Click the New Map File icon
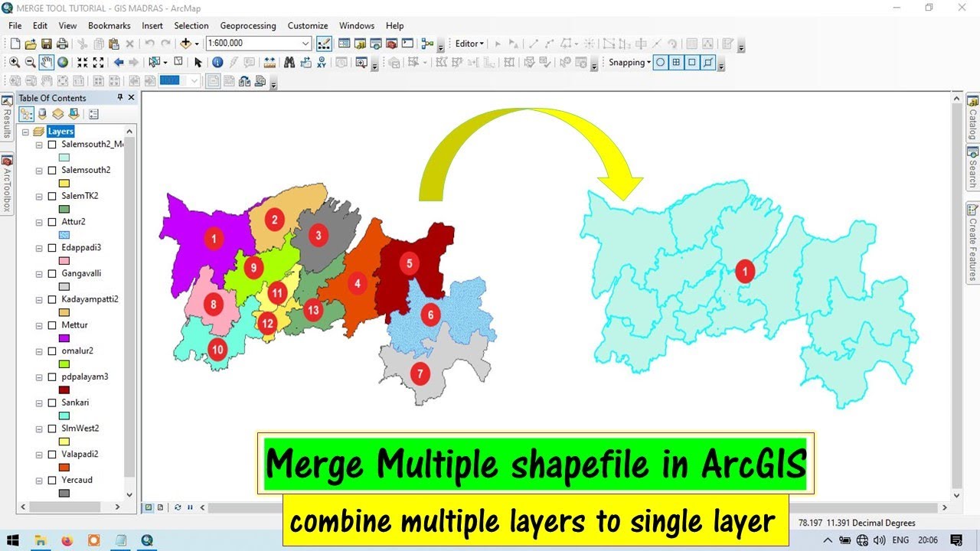The width and height of the screenshot is (980, 551). [x=15, y=44]
